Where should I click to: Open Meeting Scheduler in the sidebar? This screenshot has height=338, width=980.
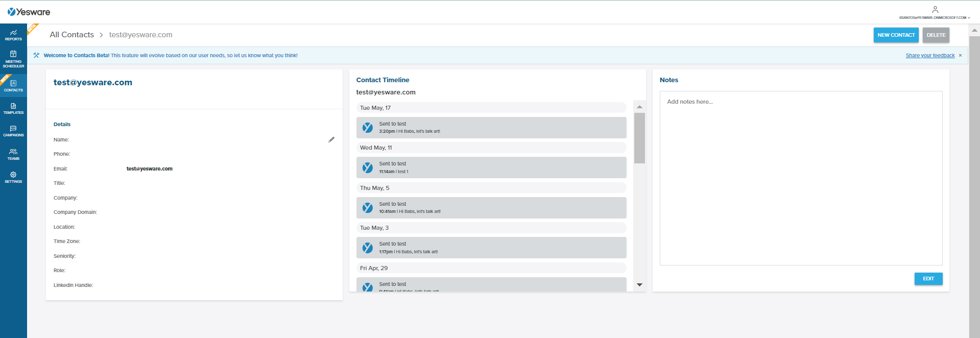click(13, 59)
